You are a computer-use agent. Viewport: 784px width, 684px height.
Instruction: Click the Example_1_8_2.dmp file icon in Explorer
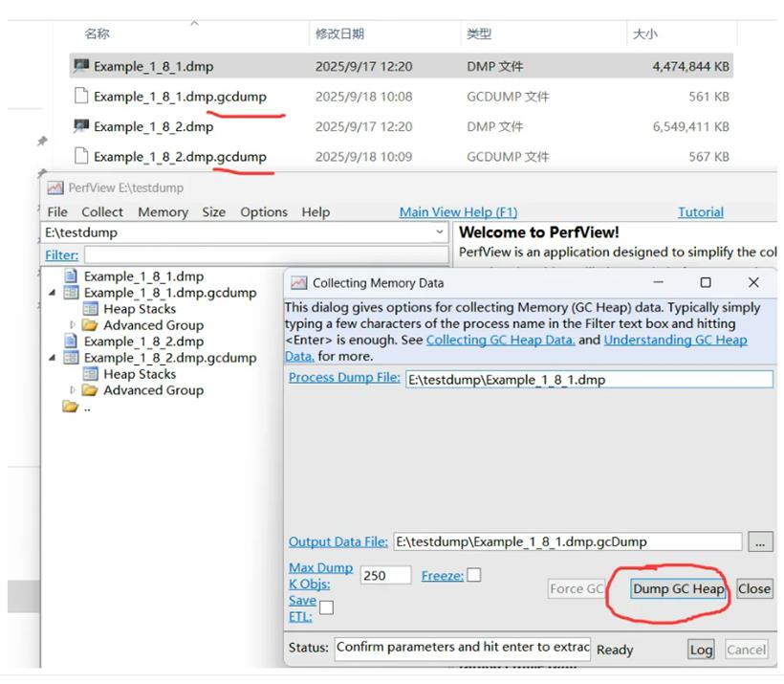(81, 126)
